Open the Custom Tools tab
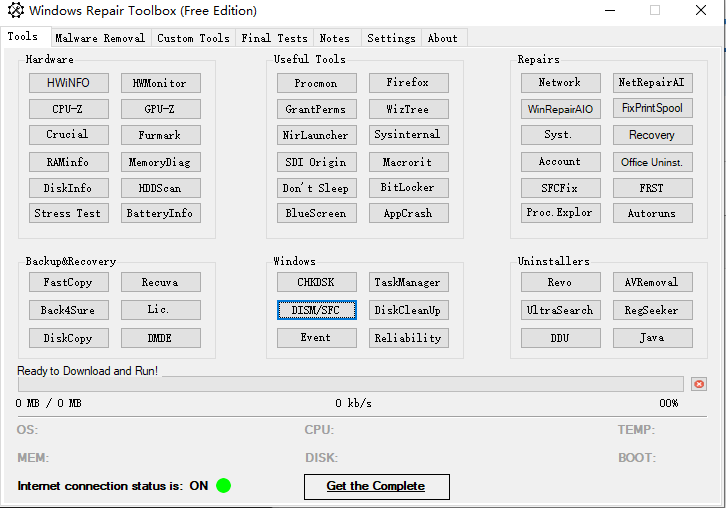This screenshot has width=726, height=508. pyautogui.click(x=193, y=38)
